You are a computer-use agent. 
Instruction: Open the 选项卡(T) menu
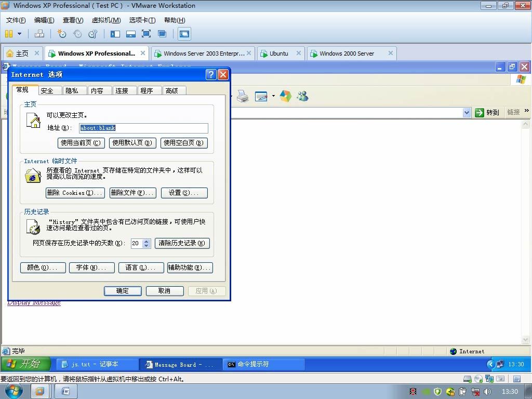(142, 20)
